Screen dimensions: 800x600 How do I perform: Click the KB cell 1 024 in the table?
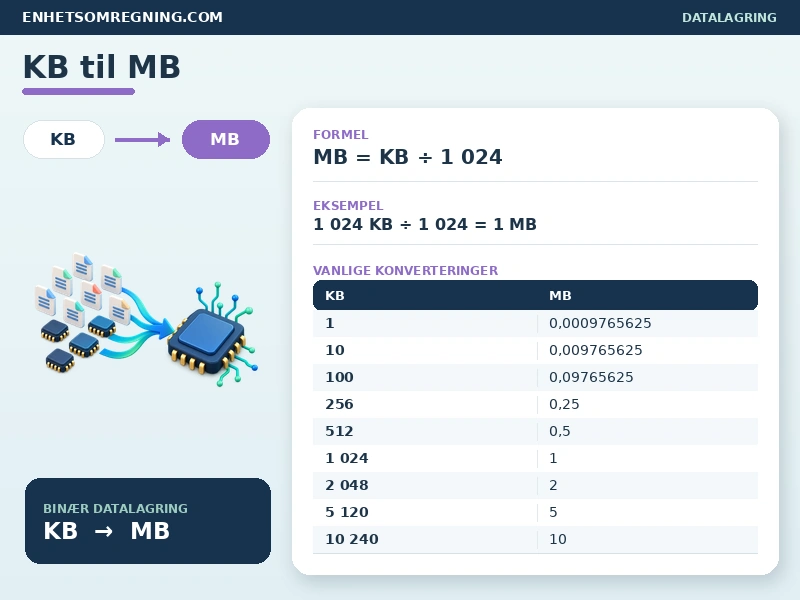pos(346,458)
